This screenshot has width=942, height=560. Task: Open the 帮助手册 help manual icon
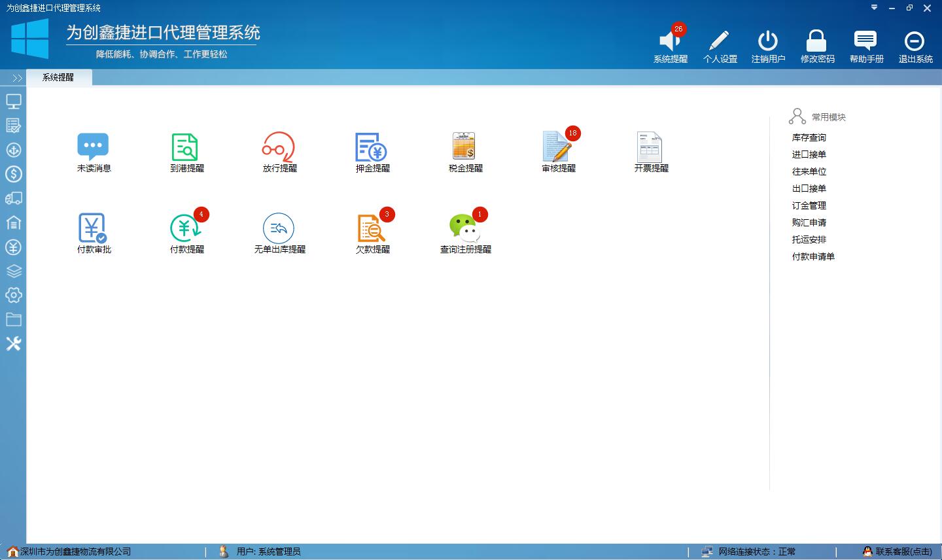[x=865, y=41]
